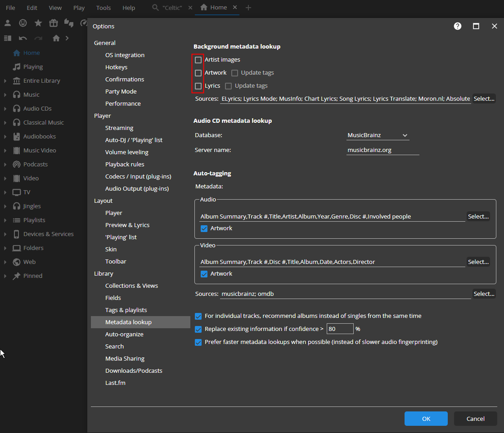
Task: Click the undo back arrow icon
Action: coord(23,38)
